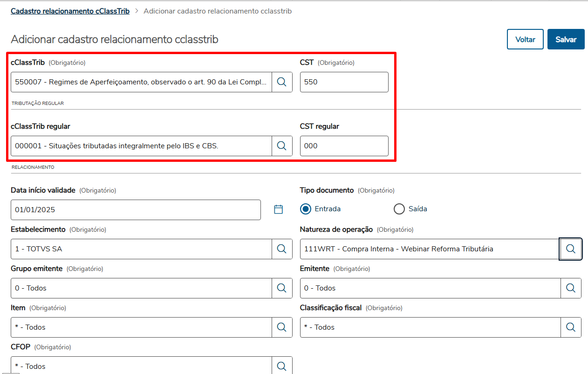Open the Natureza de operação lookup icon
Viewport: 588px width, 374px height.
(x=571, y=249)
